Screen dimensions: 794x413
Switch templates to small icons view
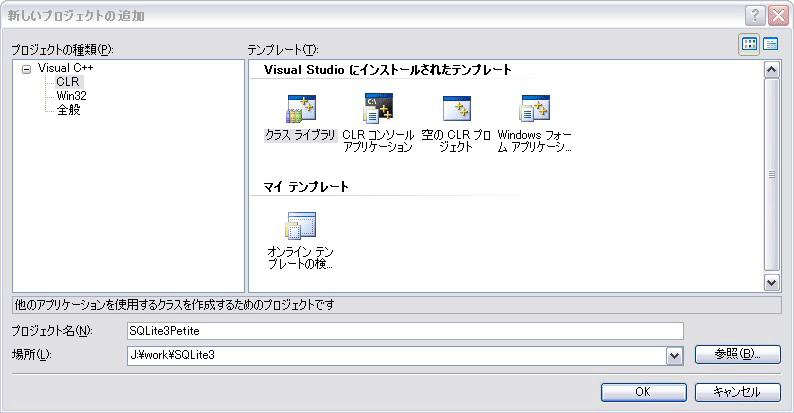(770, 45)
